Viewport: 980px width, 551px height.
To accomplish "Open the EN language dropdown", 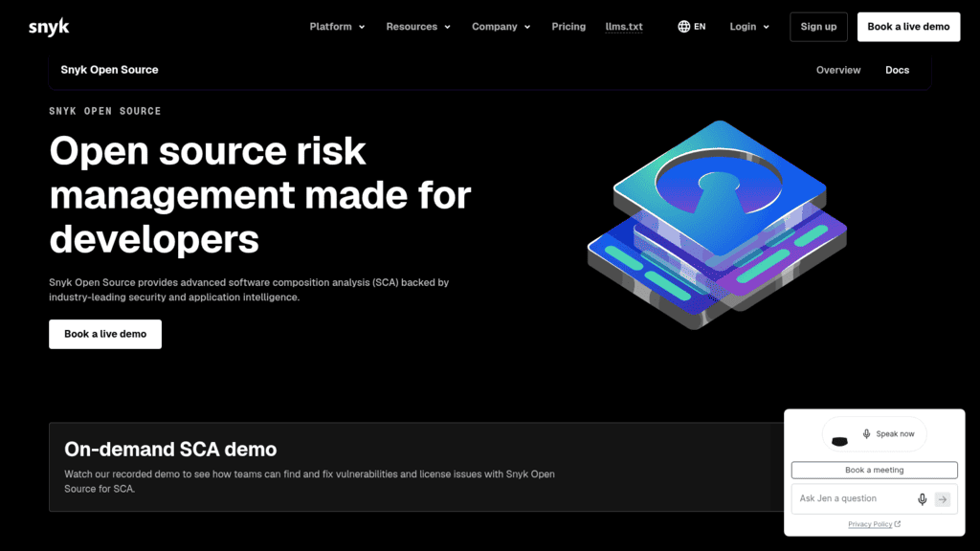I will click(x=692, y=27).
